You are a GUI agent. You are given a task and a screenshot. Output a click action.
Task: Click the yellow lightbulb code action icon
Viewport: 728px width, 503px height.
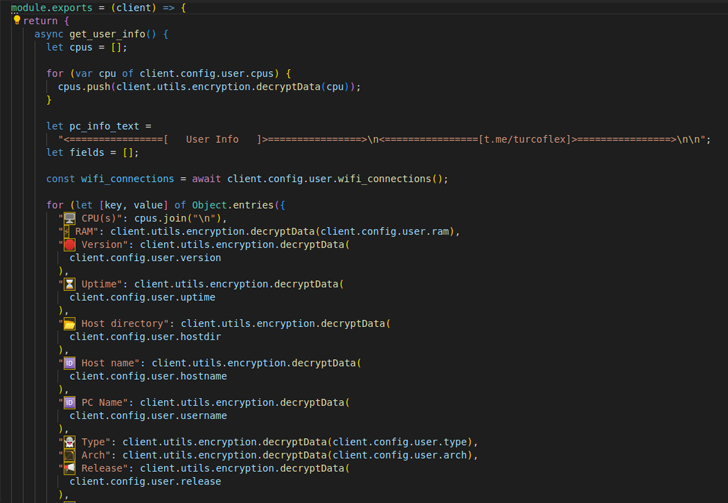click(x=16, y=20)
